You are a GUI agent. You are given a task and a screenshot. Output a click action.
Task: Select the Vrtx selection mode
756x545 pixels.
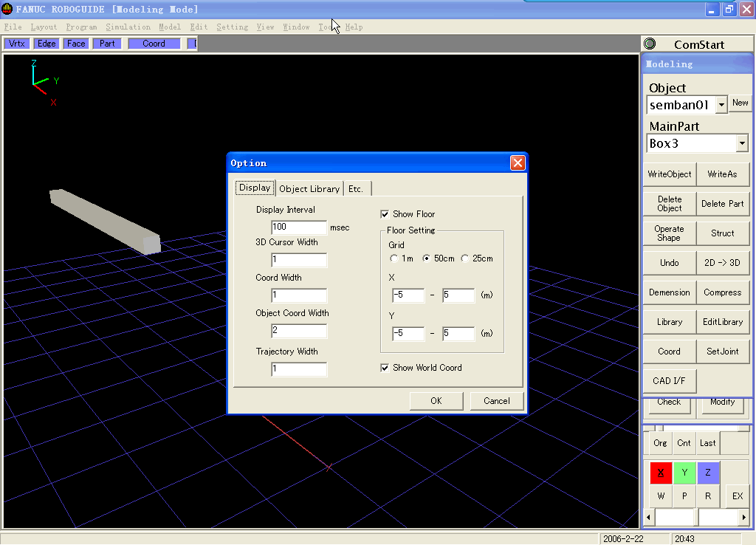(17, 44)
